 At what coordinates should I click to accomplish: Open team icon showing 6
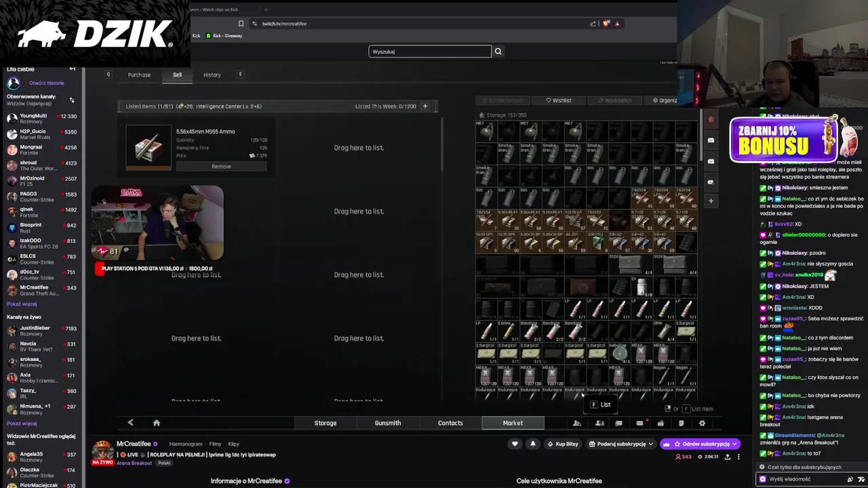click(599, 423)
